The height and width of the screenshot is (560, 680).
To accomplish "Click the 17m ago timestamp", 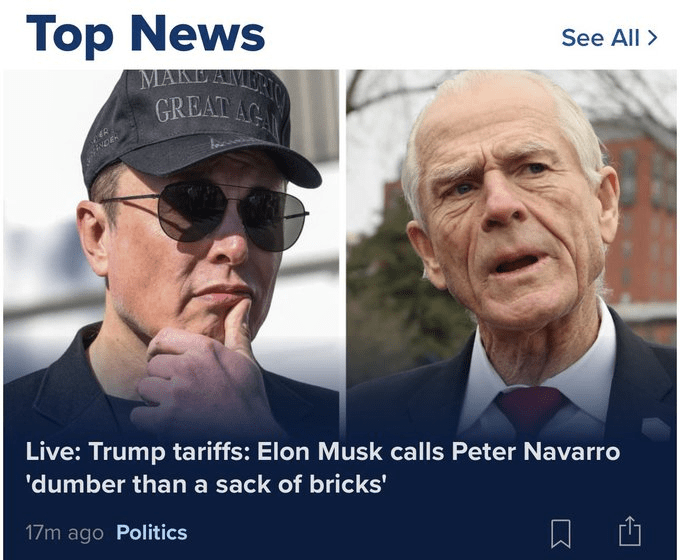I will coord(63,532).
